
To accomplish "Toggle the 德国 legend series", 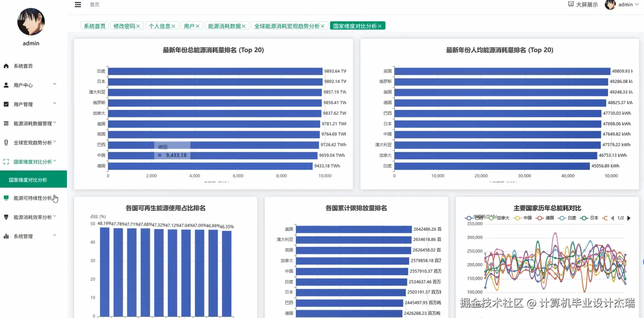I will 545,218.
